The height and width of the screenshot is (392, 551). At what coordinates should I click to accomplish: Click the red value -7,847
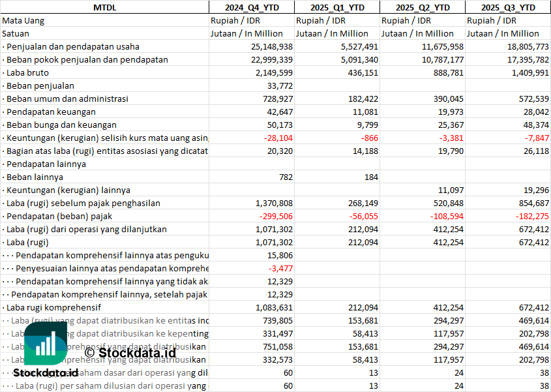point(537,138)
